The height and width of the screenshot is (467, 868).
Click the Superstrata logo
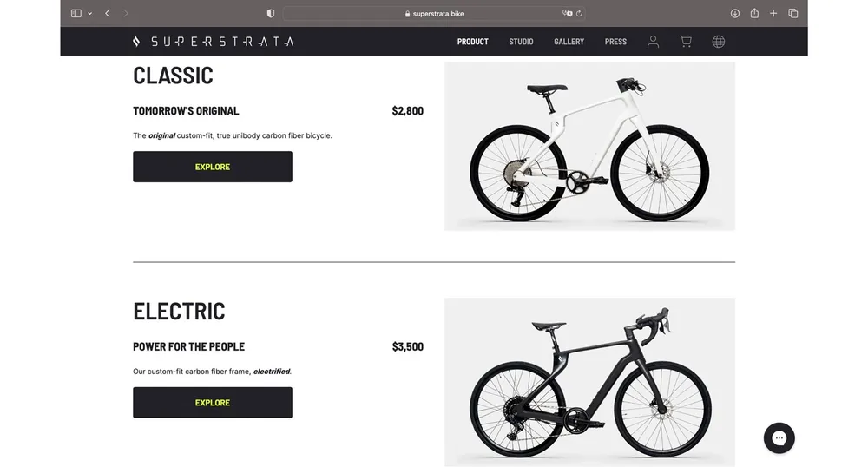[x=214, y=42]
